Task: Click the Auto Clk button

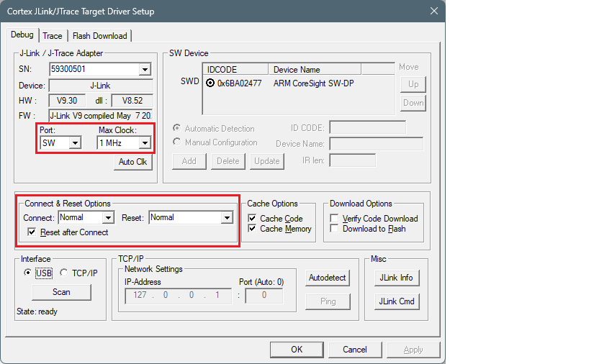Action: [132, 162]
